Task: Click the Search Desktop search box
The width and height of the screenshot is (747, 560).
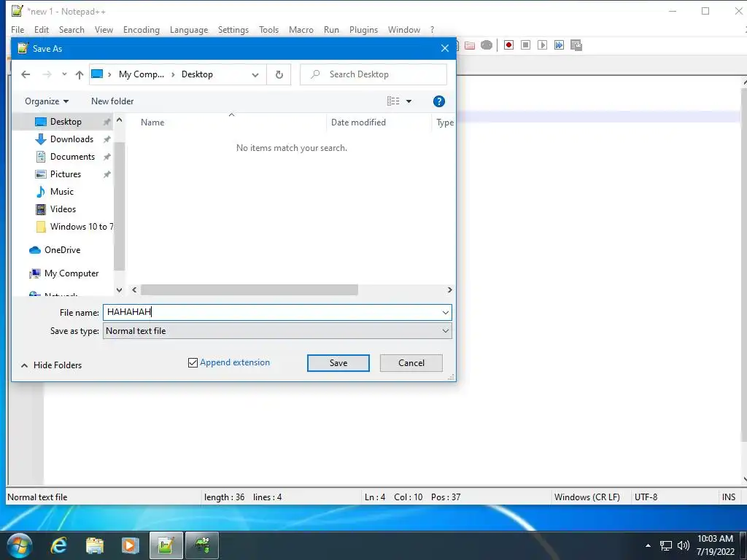Action: (373, 74)
